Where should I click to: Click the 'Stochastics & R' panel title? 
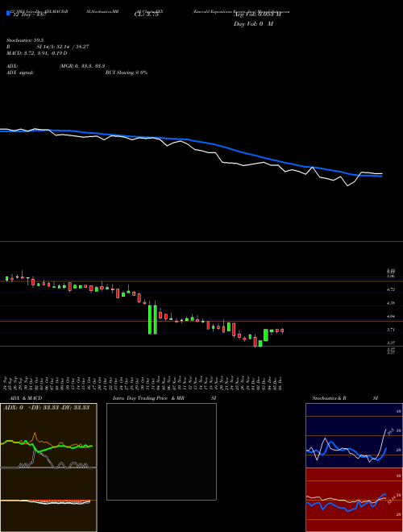[330, 398]
